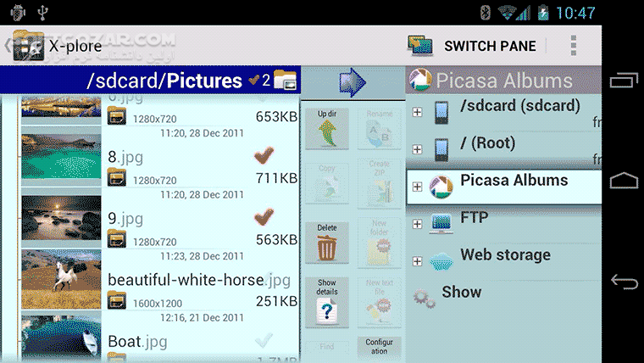Click the blue copy direction arrow

click(353, 82)
